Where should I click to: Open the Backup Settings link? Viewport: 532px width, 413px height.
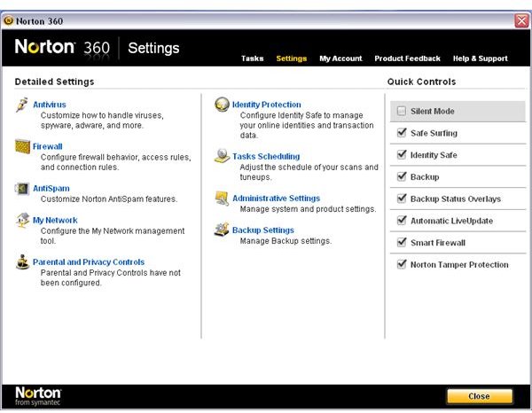click(263, 230)
